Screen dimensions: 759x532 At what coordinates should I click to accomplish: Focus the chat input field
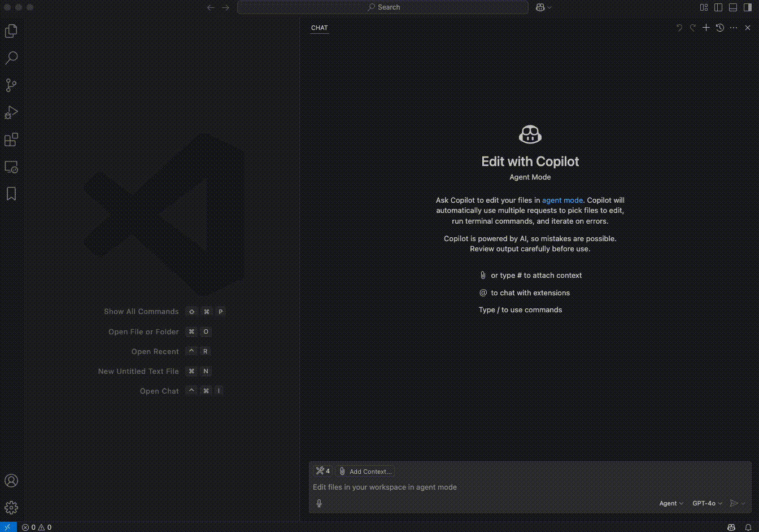click(x=530, y=487)
